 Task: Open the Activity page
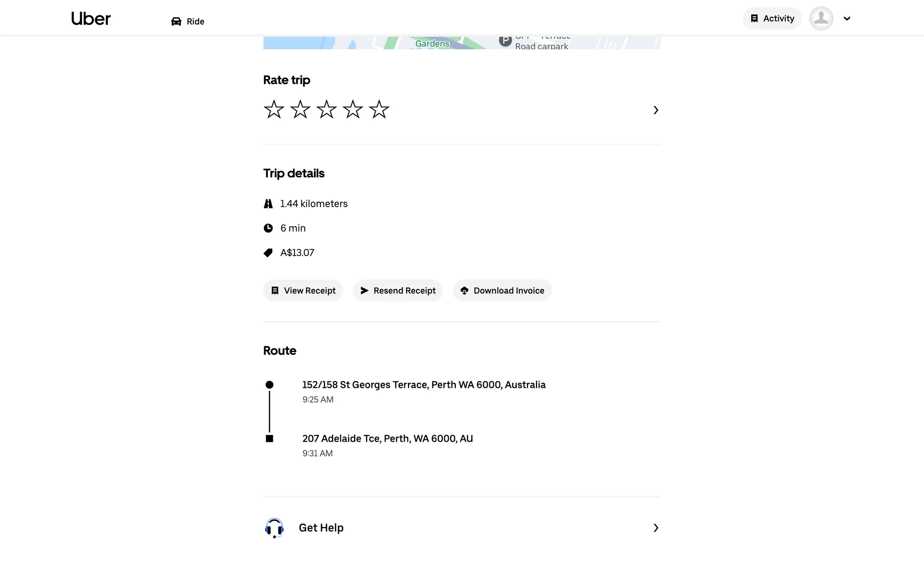(772, 18)
